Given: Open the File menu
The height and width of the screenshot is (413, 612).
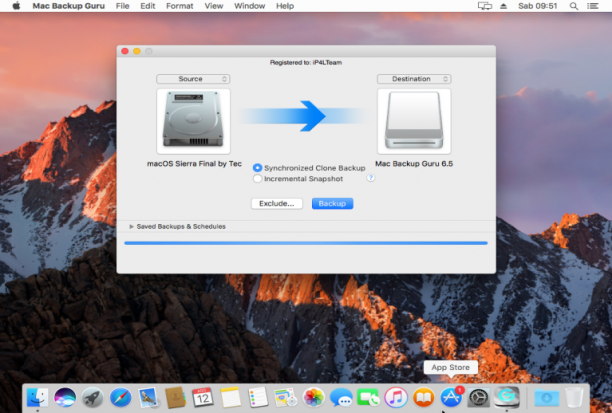Looking at the screenshot, I should (123, 6).
